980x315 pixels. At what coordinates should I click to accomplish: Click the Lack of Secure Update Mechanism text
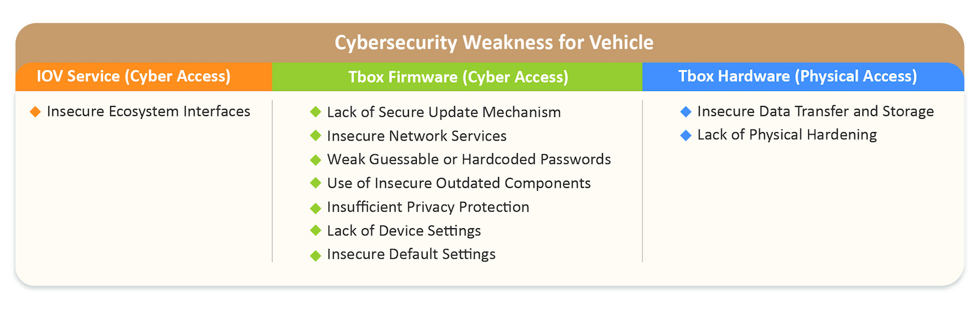(x=444, y=112)
